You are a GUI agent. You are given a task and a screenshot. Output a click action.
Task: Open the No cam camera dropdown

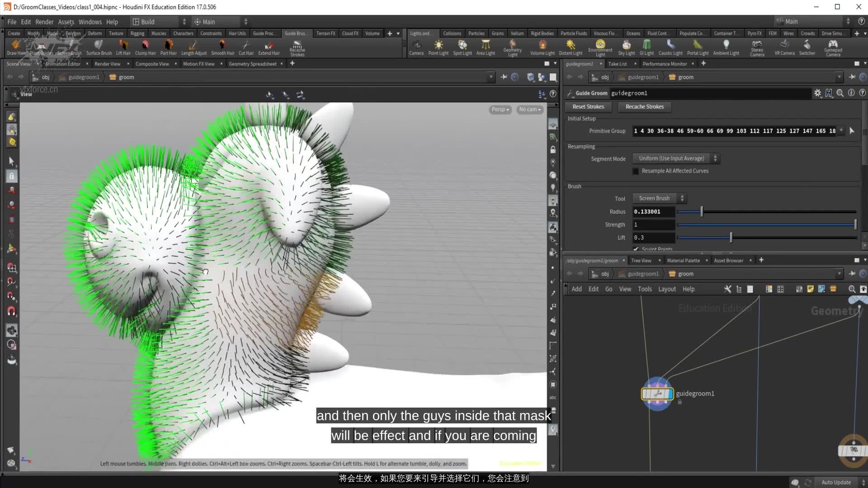530,109
